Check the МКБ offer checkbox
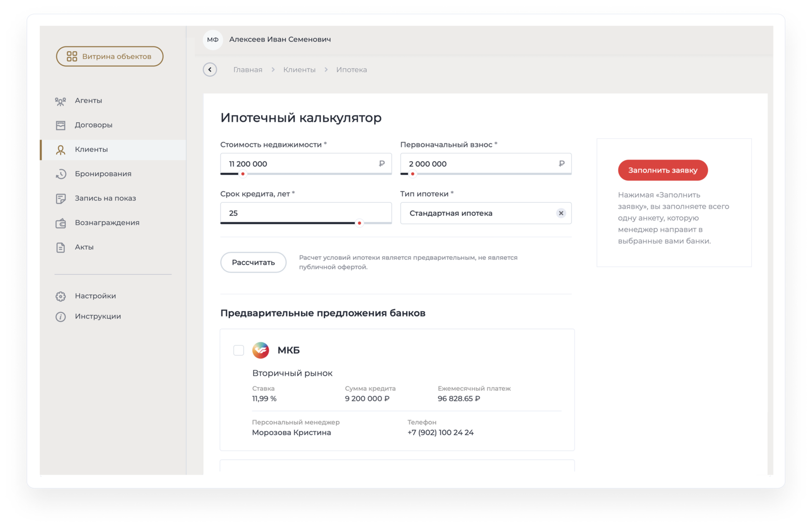This screenshot has height=528, width=812. tap(239, 350)
